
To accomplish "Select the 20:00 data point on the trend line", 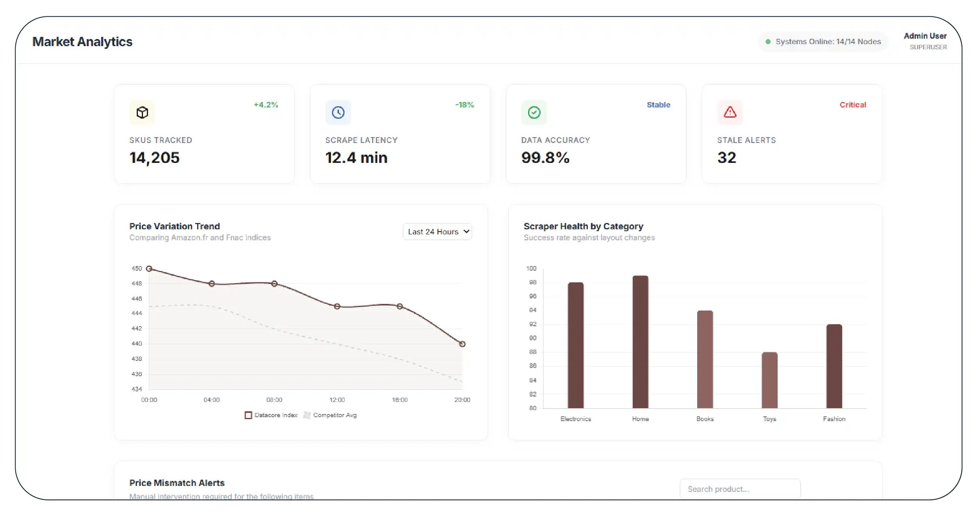I will [462, 344].
